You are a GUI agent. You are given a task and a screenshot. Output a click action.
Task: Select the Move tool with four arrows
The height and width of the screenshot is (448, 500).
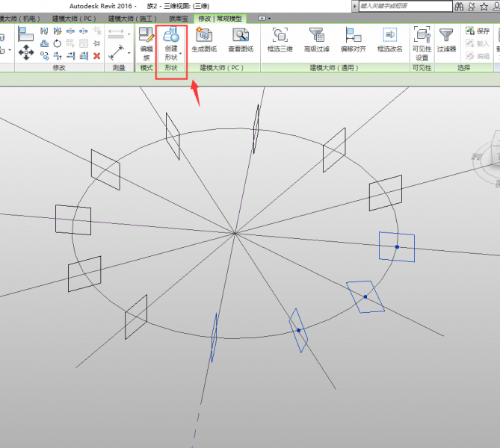point(25,53)
